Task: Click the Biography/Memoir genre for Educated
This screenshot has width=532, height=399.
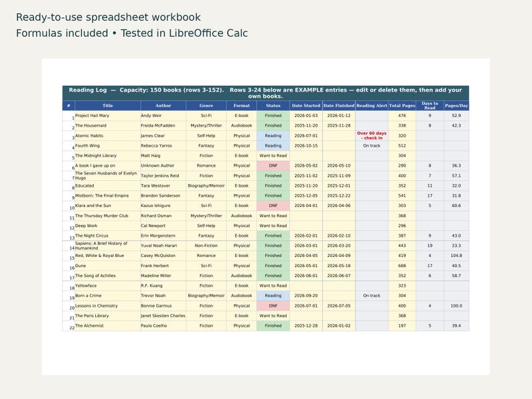Action: click(206, 185)
